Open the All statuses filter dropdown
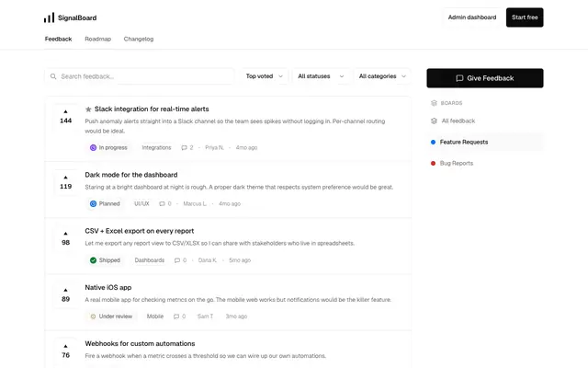The image size is (588, 368). 321,76
